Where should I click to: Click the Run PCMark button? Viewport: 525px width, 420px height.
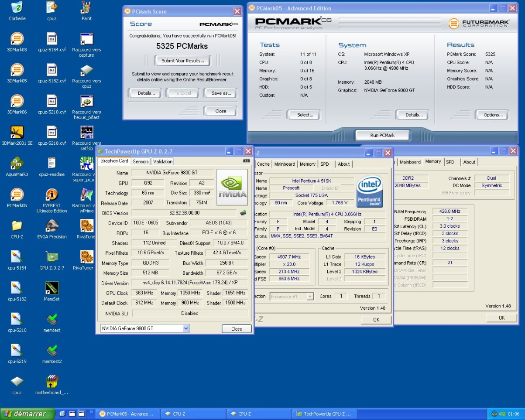click(x=382, y=135)
